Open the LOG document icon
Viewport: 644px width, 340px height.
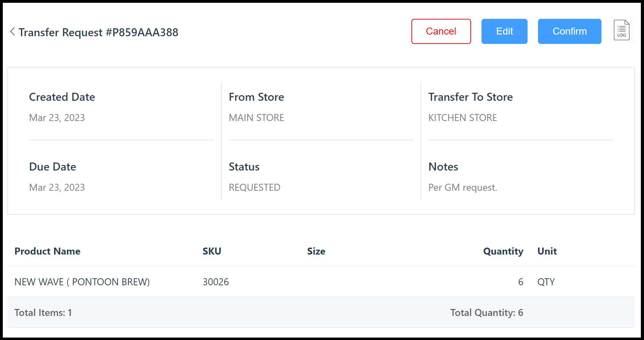621,30
